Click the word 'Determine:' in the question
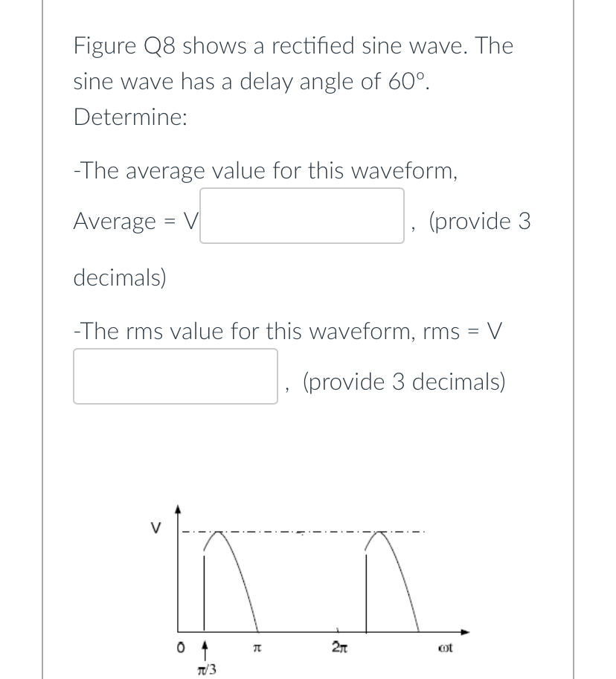 pyautogui.click(x=130, y=117)
